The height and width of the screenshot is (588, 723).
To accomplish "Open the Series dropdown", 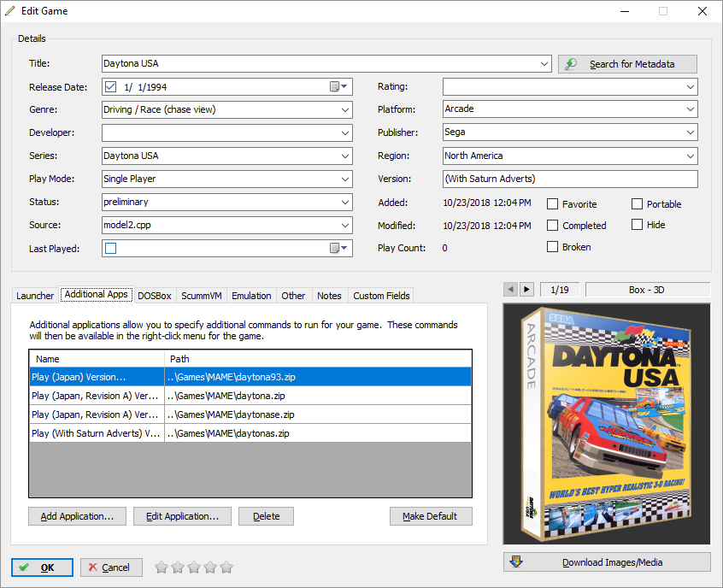I will [345, 156].
